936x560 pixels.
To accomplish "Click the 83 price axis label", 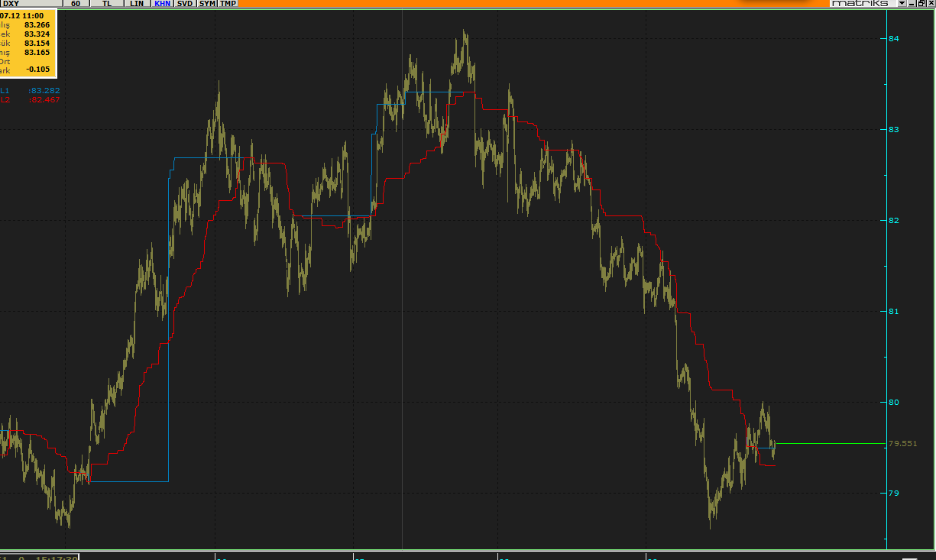I will tap(893, 129).
